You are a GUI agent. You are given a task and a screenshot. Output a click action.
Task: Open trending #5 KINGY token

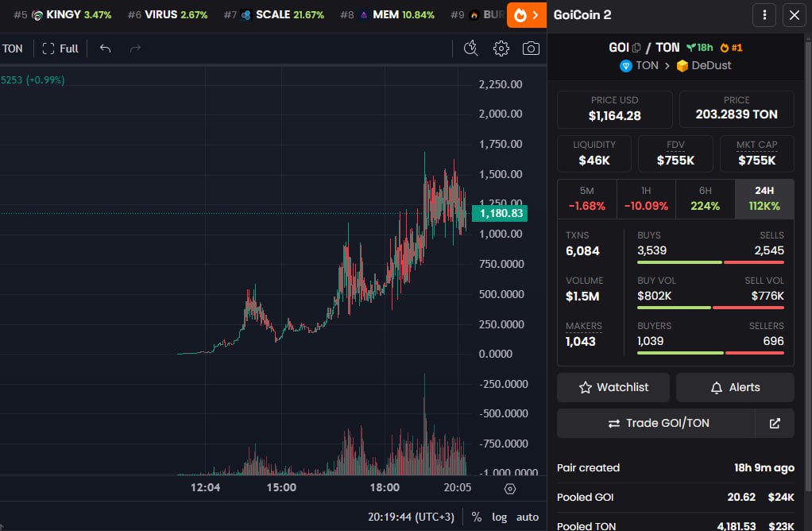point(63,15)
